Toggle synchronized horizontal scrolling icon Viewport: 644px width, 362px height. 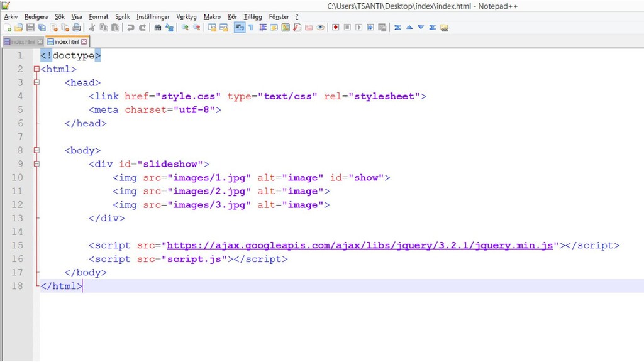[x=223, y=28]
